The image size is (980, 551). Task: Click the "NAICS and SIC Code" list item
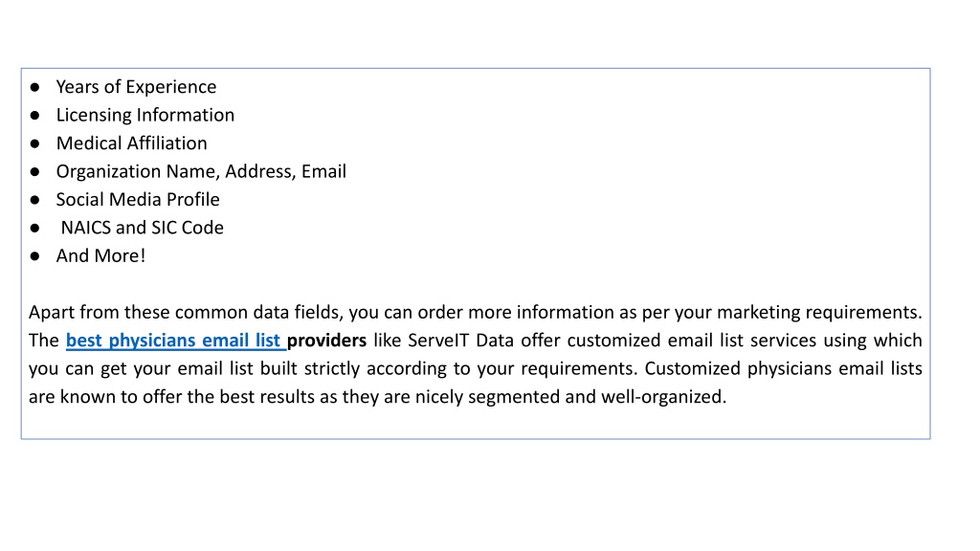click(x=142, y=228)
